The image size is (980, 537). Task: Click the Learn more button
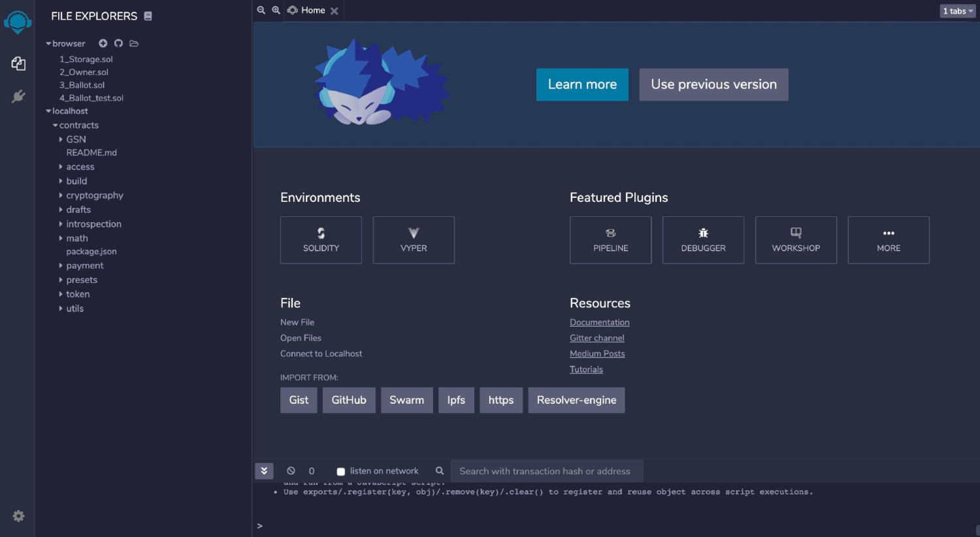[x=582, y=84]
